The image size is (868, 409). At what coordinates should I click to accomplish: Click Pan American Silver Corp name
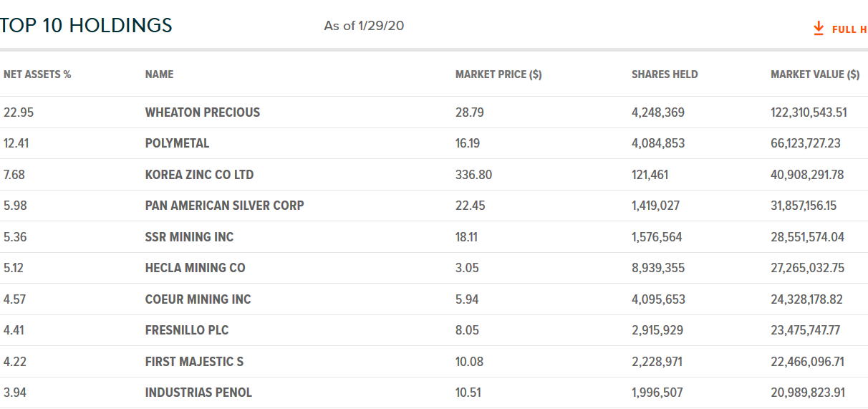tap(224, 206)
